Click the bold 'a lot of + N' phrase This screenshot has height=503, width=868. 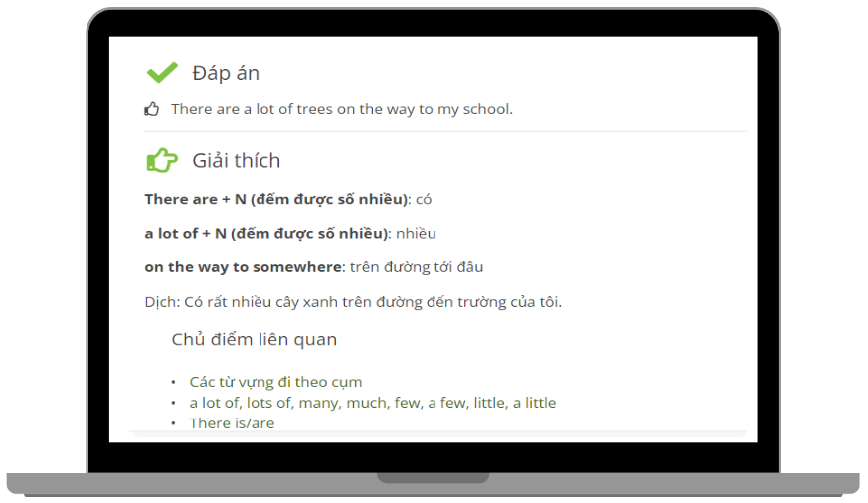[x=266, y=234]
